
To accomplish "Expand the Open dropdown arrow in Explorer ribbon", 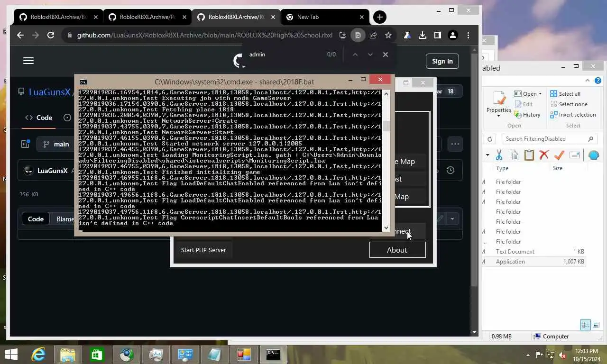I will point(540,94).
